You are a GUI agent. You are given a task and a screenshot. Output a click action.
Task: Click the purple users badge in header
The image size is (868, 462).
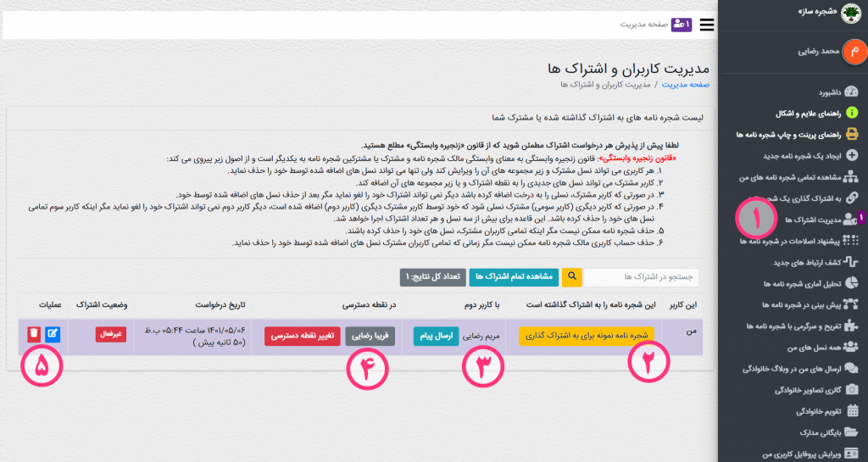[x=682, y=25]
